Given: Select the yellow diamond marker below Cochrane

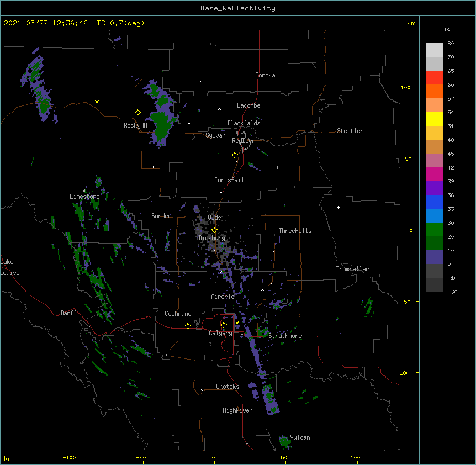Looking at the screenshot, I should click(x=188, y=326).
